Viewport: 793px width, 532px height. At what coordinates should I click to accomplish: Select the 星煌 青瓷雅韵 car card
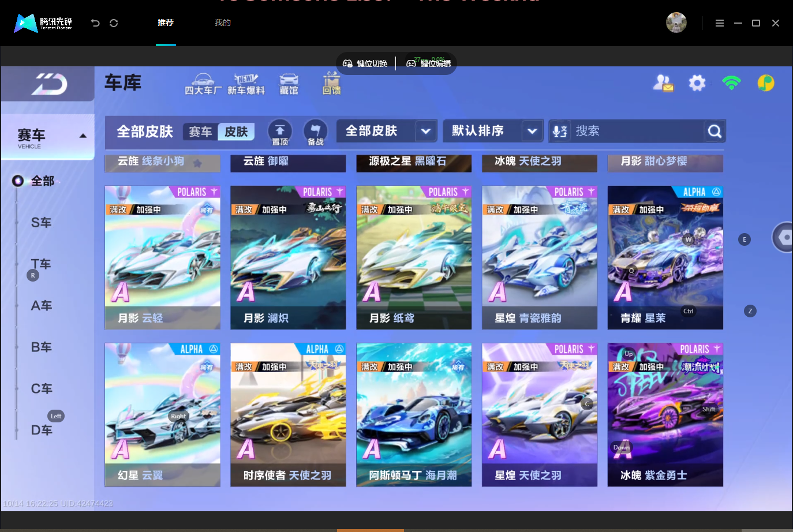(540, 257)
